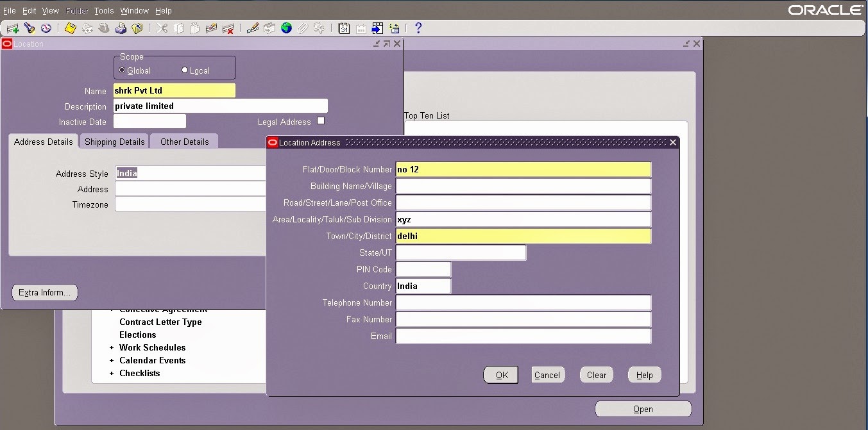Click the Extra Inform button

click(x=44, y=292)
